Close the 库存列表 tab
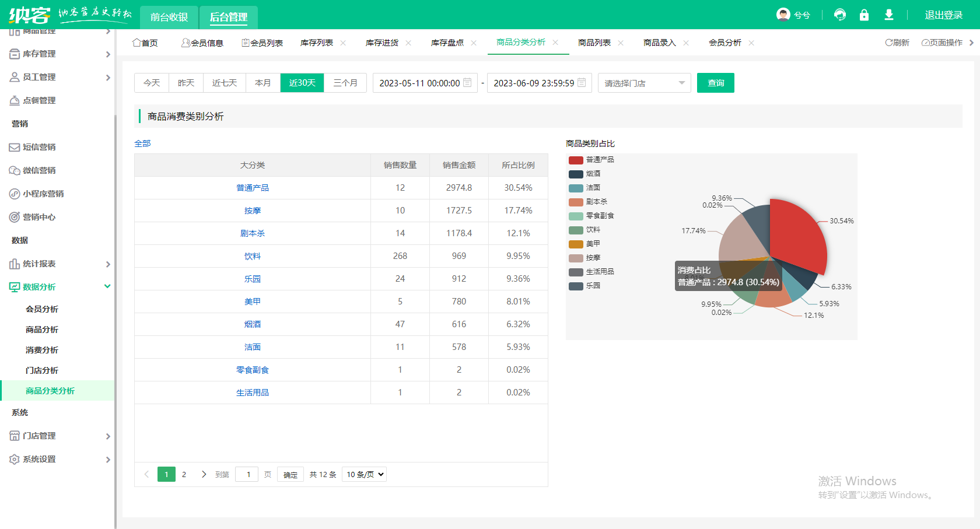Image resolution: width=980 pixels, height=529 pixels. (x=343, y=43)
